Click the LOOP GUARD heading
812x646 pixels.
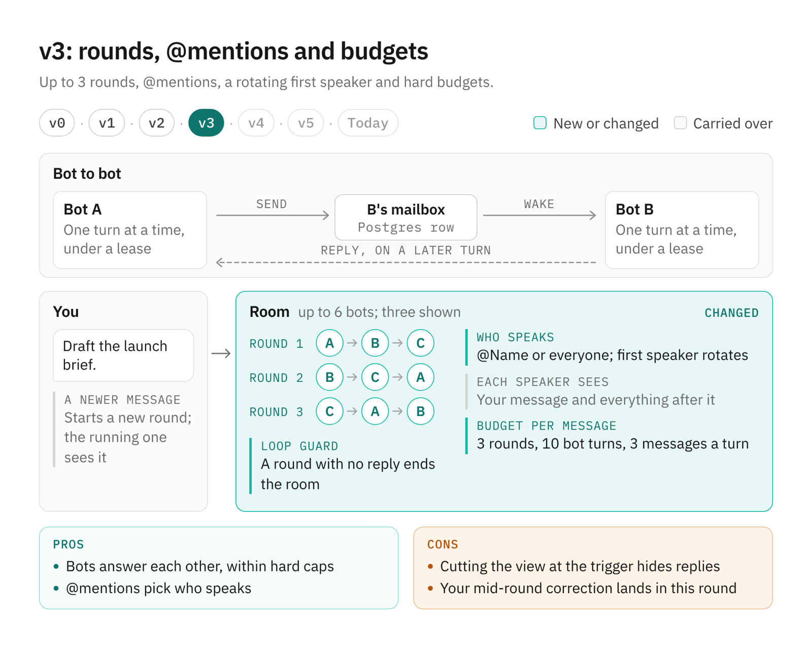coord(299,446)
